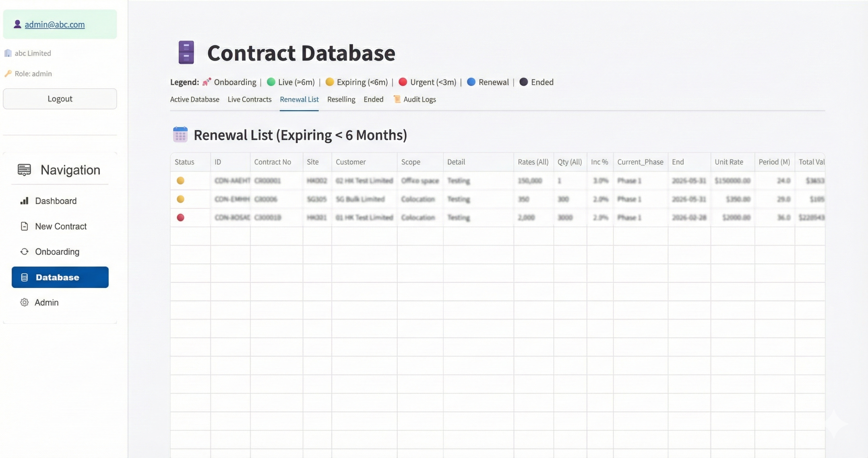
Task: Switch to the Active Database tab
Action: pyautogui.click(x=195, y=99)
